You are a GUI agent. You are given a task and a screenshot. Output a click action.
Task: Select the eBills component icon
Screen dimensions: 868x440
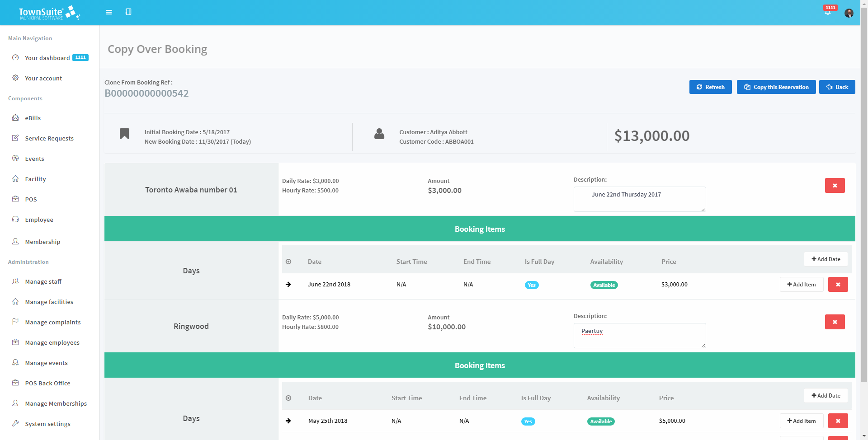[x=15, y=117]
